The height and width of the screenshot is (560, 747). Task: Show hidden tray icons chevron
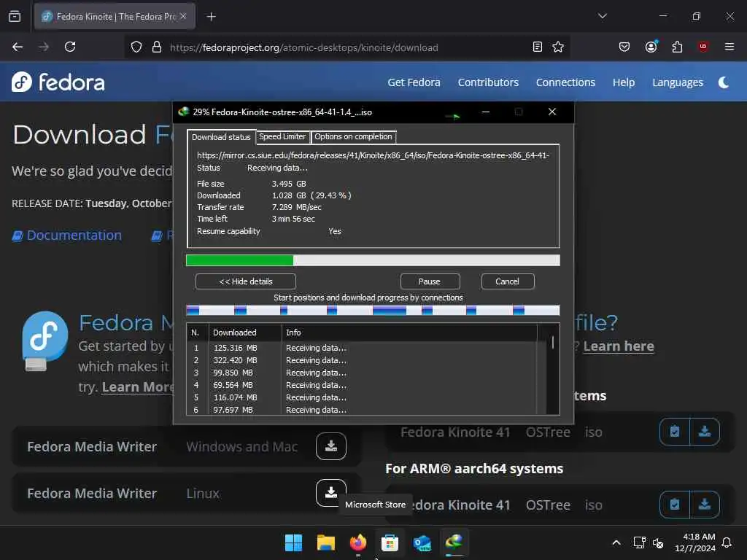coord(616,542)
